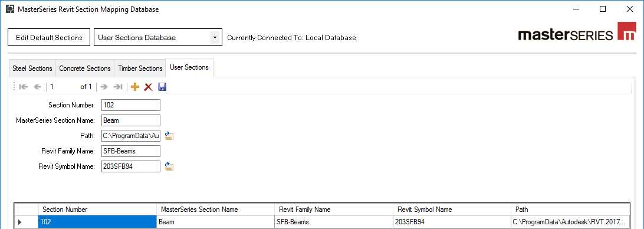Sort by Section Number column header
644x229 pixels.
[97, 210]
